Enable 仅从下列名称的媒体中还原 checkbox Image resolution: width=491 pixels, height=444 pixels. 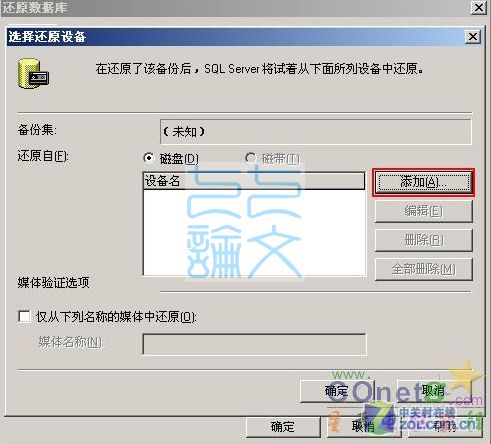[x=24, y=316]
